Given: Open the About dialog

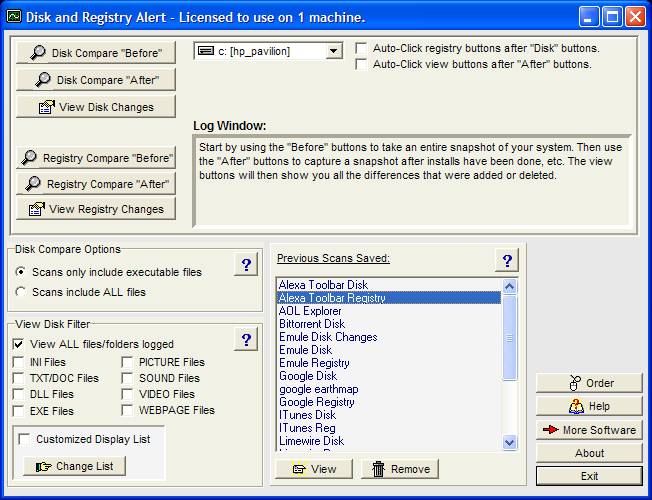Looking at the screenshot, I should [x=589, y=453].
